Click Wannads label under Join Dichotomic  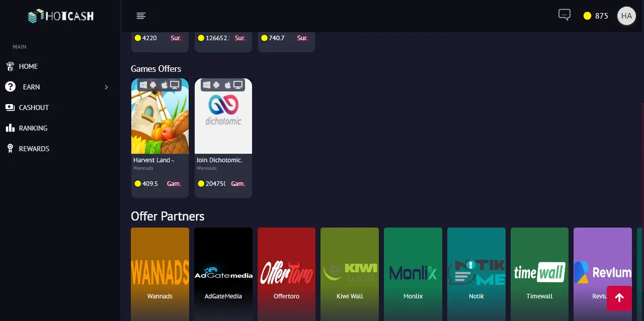click(207, 168)
